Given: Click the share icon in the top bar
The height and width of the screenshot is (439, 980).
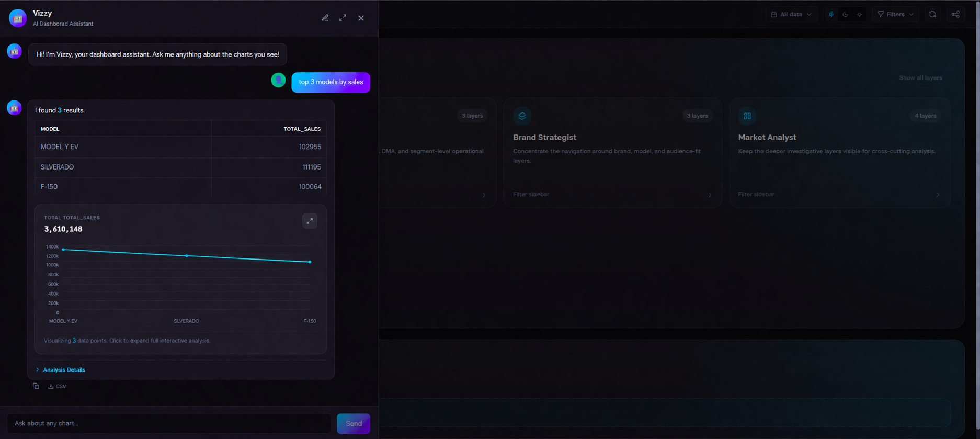Looking at the screenshot, I should tap(955, 14).
